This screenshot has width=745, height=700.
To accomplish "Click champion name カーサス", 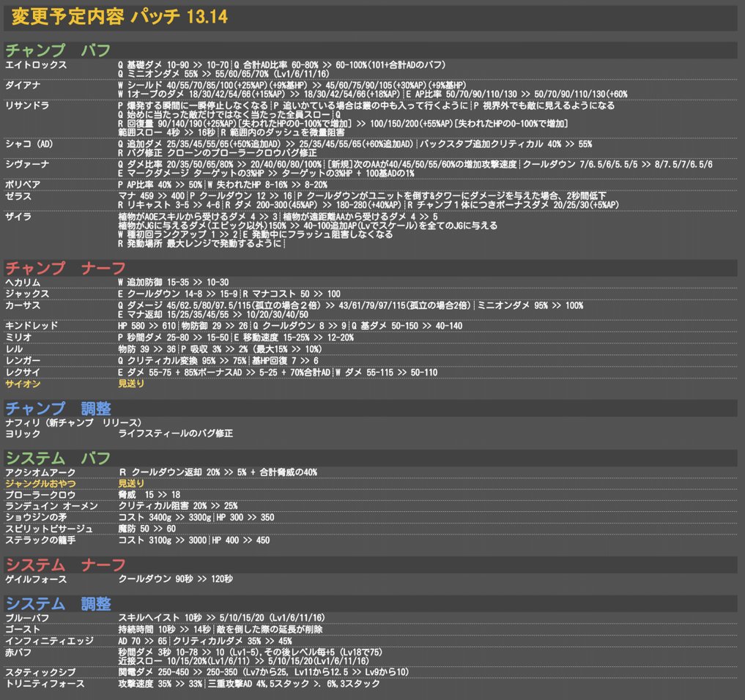I will tap(23, 305).
